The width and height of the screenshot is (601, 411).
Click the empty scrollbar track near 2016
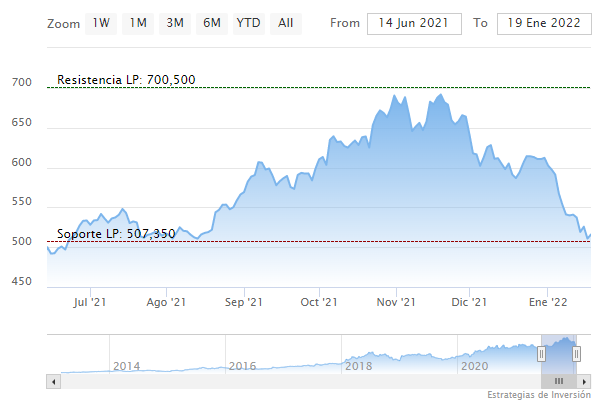[242, 381]
